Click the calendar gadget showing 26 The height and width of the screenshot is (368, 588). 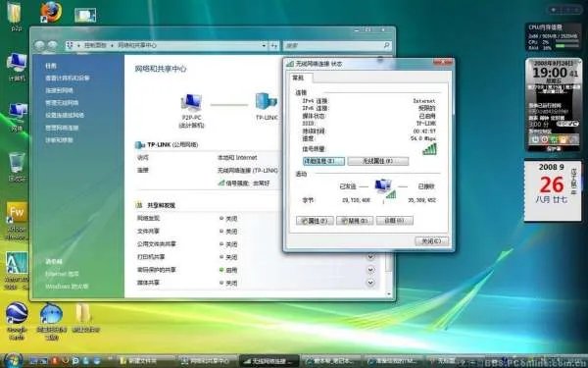tap(553, 190)
